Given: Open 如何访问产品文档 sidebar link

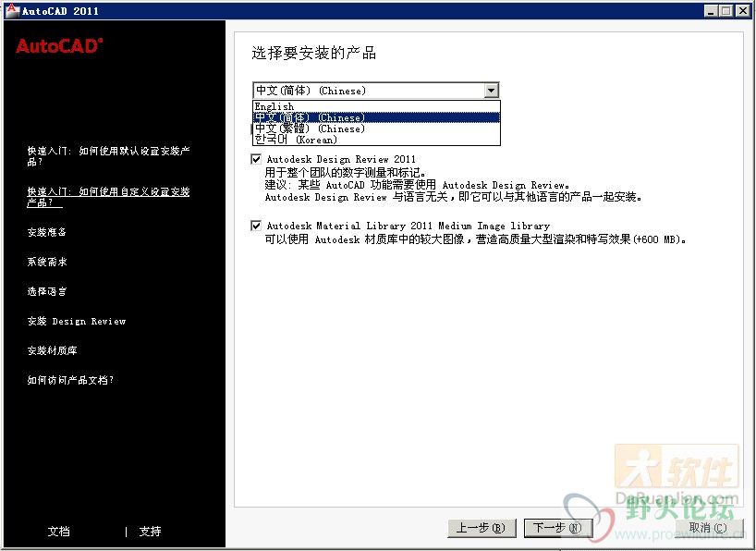Looking at the screenshot, I should click(x=70, y=380).
